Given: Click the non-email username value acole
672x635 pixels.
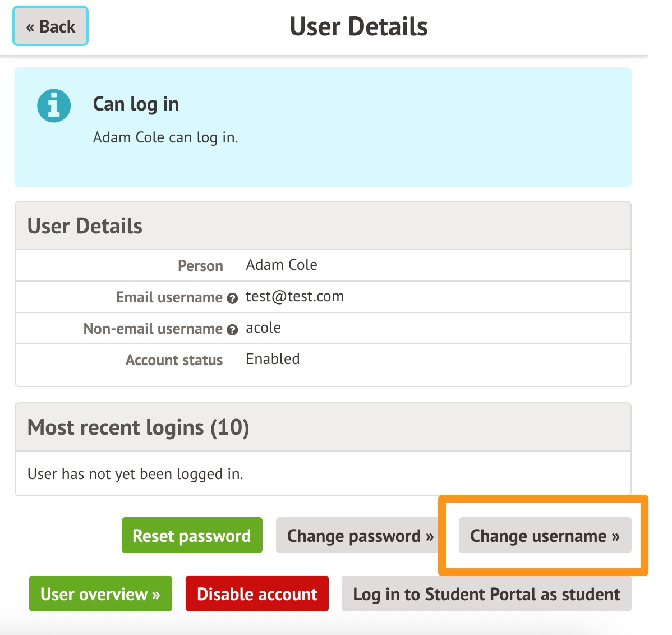Looking at the screenshot, I should [x=263, y=328].
